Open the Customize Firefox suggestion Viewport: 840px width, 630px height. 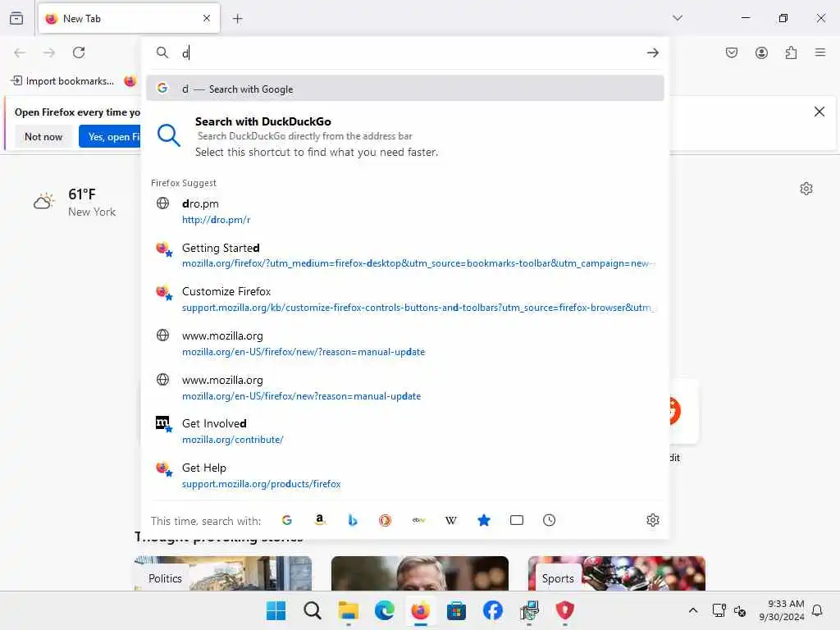(405, 299)
